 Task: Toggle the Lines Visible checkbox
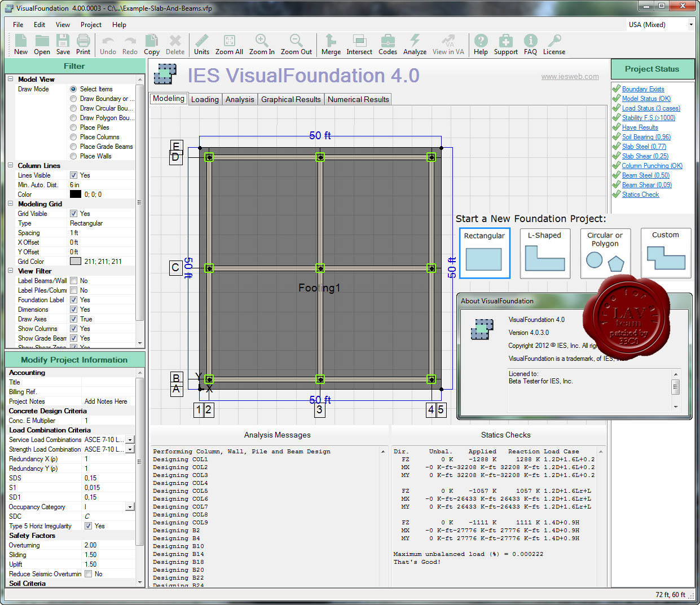73,175
